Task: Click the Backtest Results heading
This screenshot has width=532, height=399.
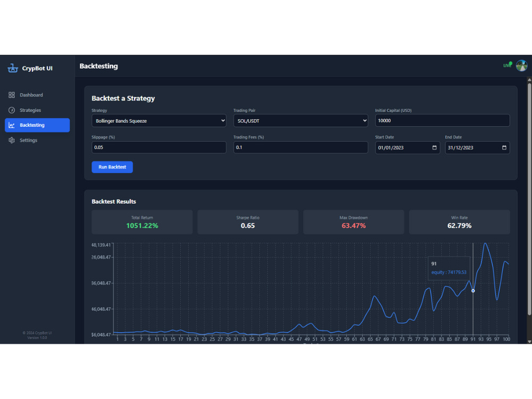Action: click(114, 202)
